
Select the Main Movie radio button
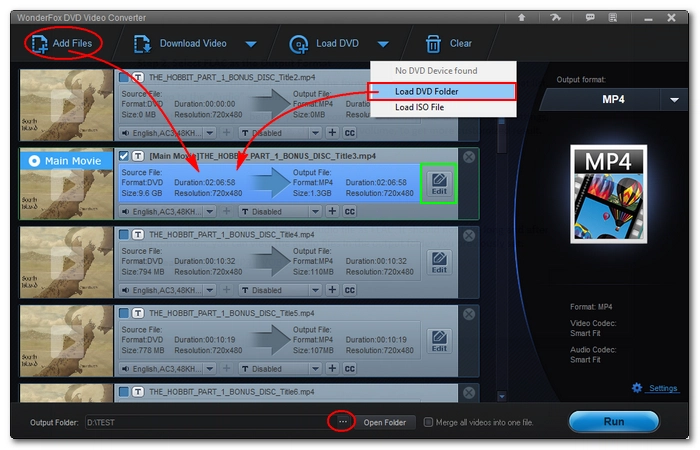coord(34,161)
